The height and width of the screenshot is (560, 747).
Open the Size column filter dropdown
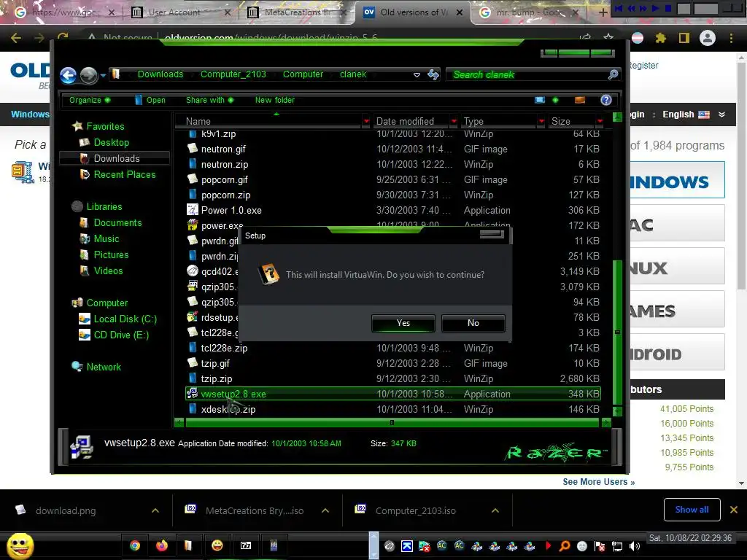coord(600,122)
